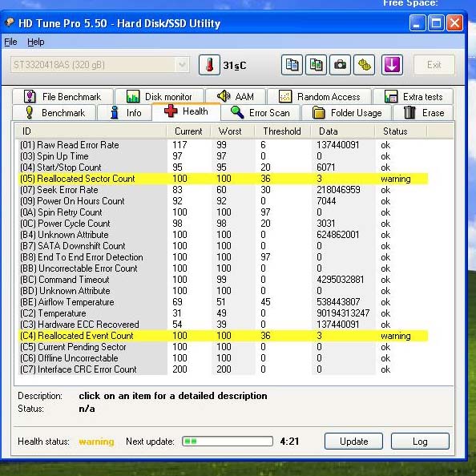Select the Reallocated Sector Count row
This screenshot has height=476, width=476.
click(x=224, y=179)
